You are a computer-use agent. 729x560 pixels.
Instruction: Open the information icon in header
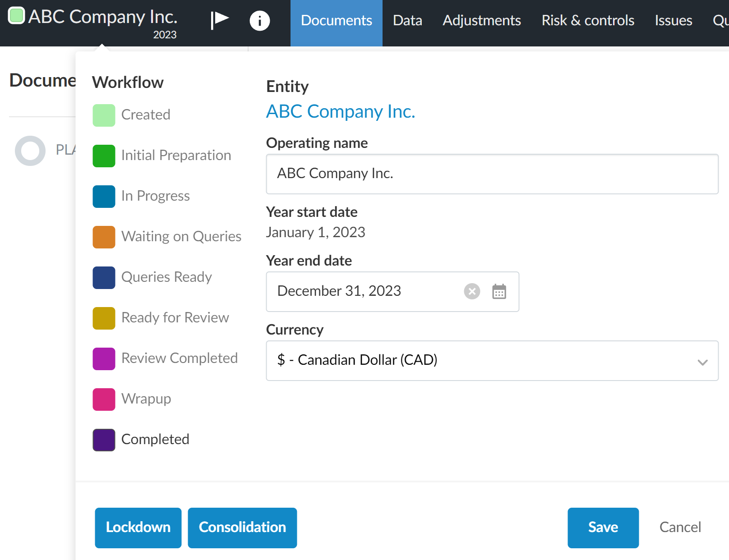tap(259, 21)
